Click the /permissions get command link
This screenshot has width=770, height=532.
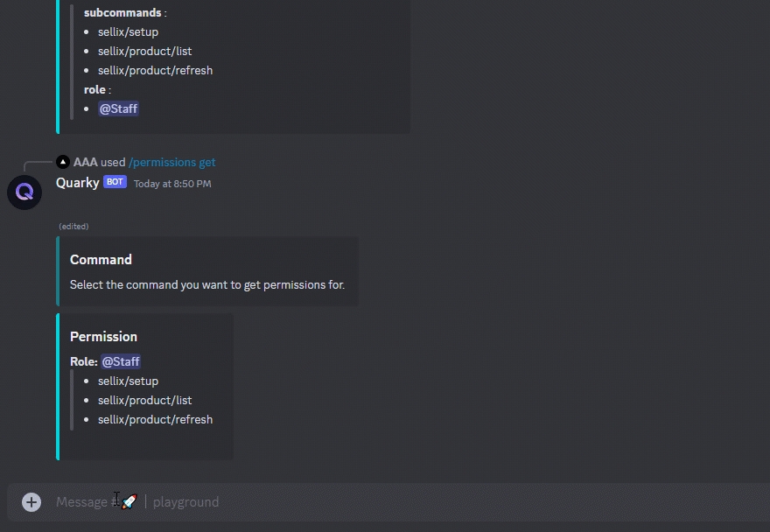171,162
